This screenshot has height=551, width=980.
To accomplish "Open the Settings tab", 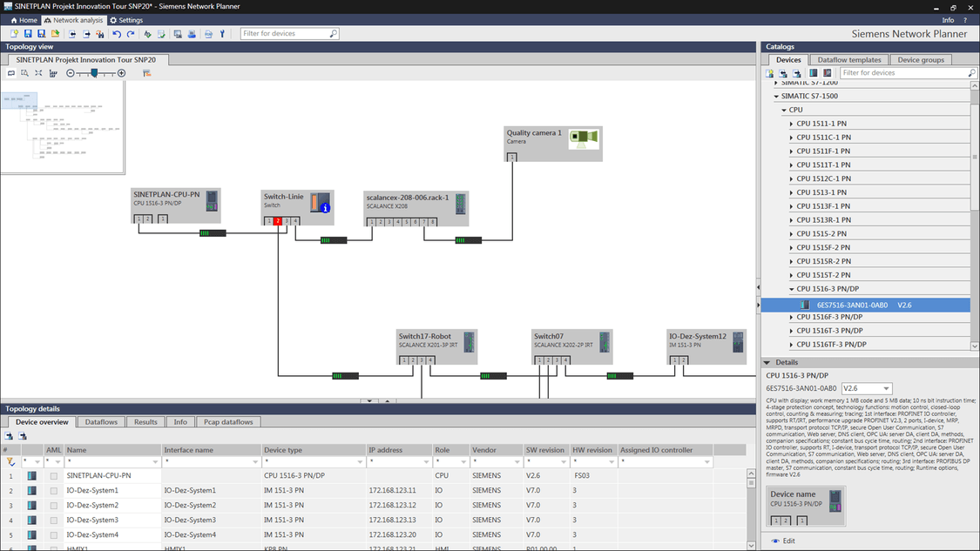I will pyautogui.click(x=126, y=20).
